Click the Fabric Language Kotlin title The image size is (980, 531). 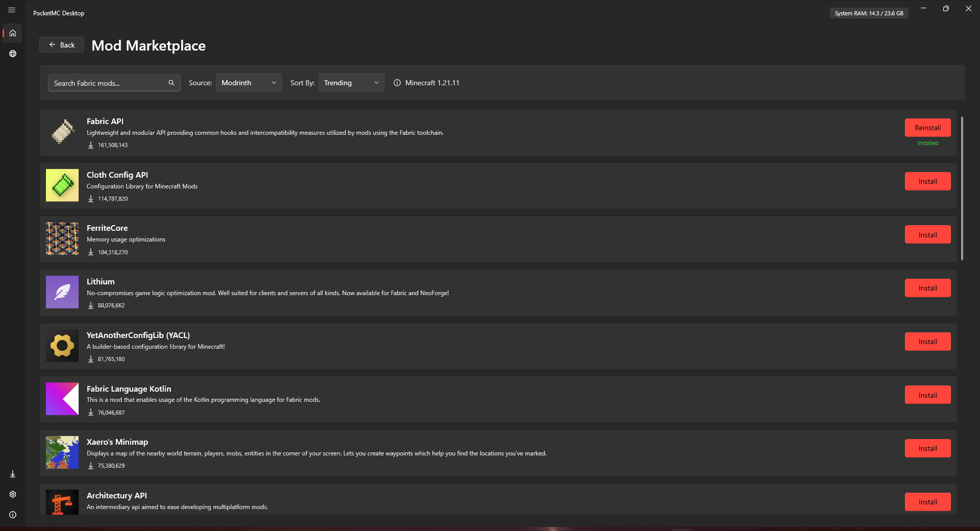(129, 389)
